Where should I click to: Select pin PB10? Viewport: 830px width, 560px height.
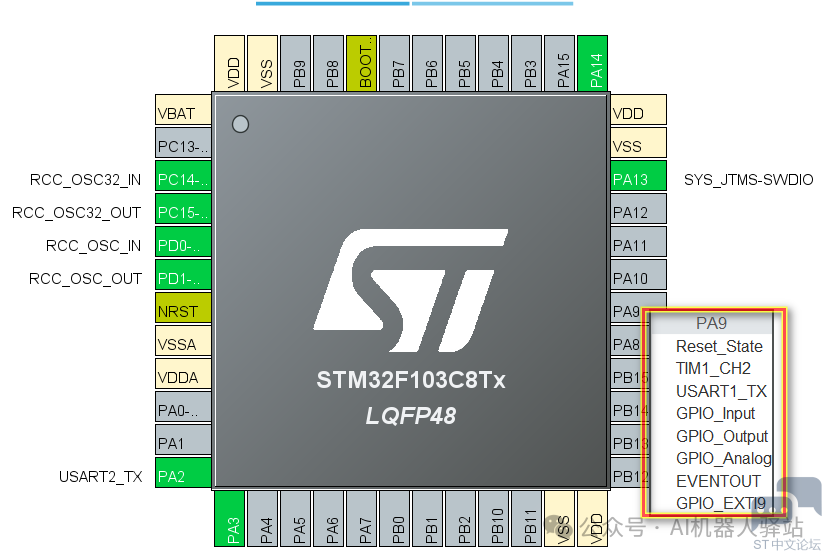(493, 519)
